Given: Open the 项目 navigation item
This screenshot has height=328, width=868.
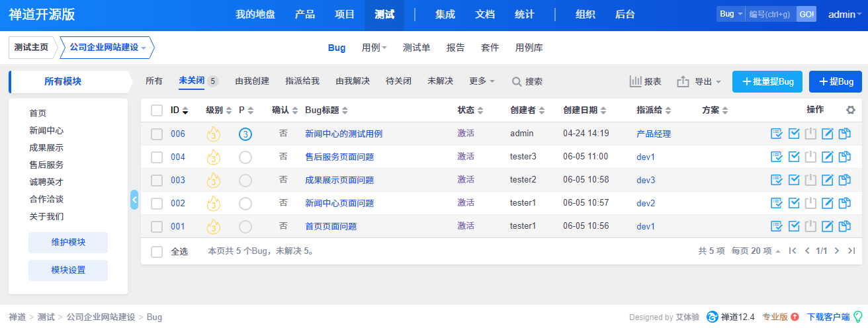Looking at the screenshot, I should pyautogui.click(x=345, y=15).
